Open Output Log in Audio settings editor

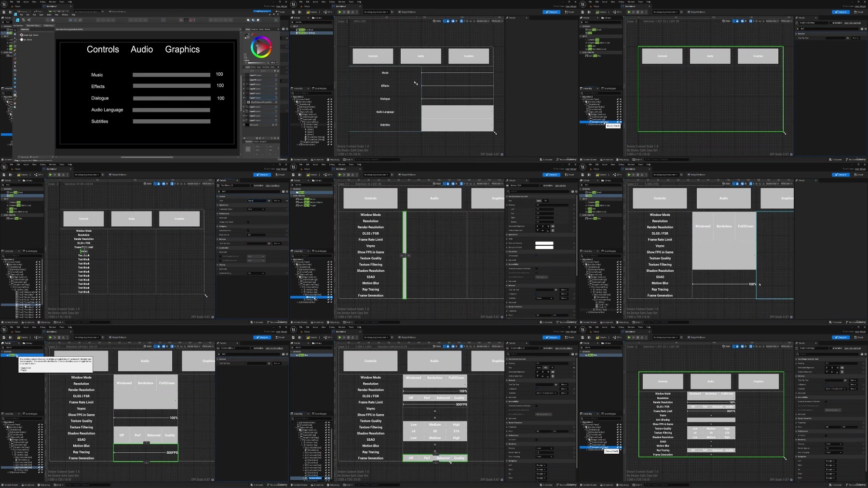pos(333,160)
